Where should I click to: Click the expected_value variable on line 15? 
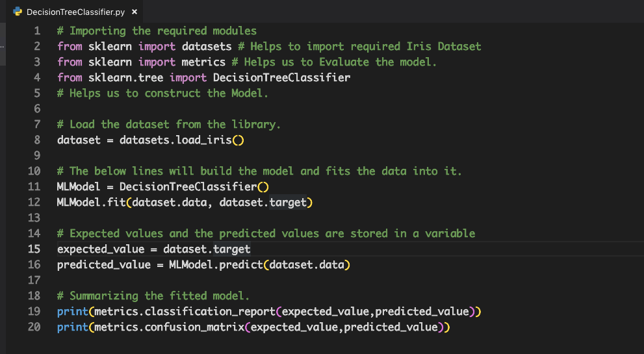click(101, 249)
